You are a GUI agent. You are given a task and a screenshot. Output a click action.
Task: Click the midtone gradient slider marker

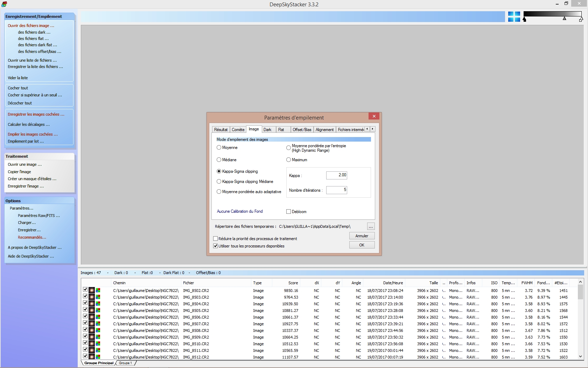click(564, 18)
